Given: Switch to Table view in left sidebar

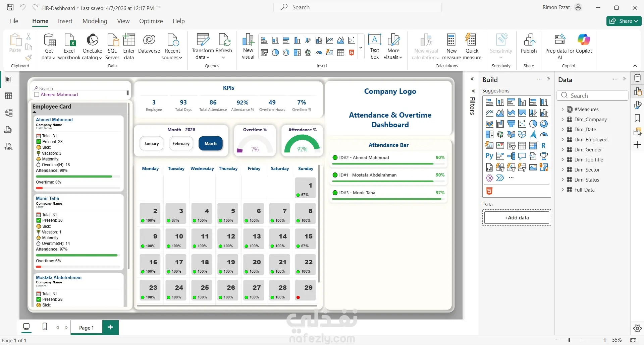Looking at the screenshot, I should click(9, 96).
